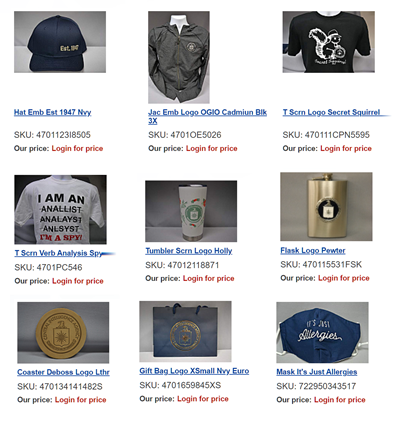
Task: Open the Mask It's Just Allergies link
Action: [317, 372]
